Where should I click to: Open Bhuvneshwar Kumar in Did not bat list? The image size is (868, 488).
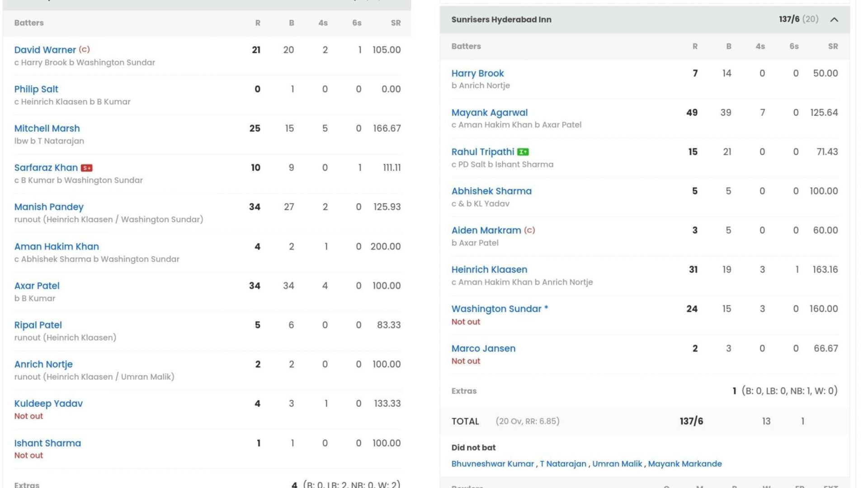[x=492, y=464]
